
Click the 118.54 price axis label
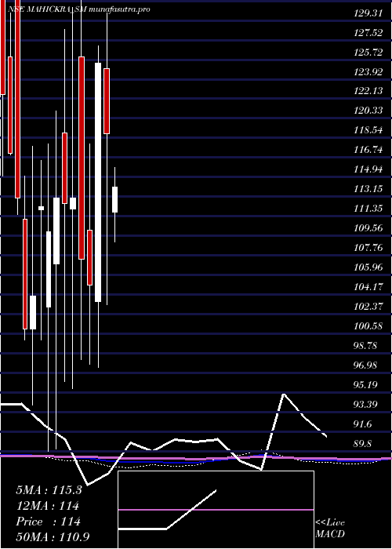tap(368, 130)
